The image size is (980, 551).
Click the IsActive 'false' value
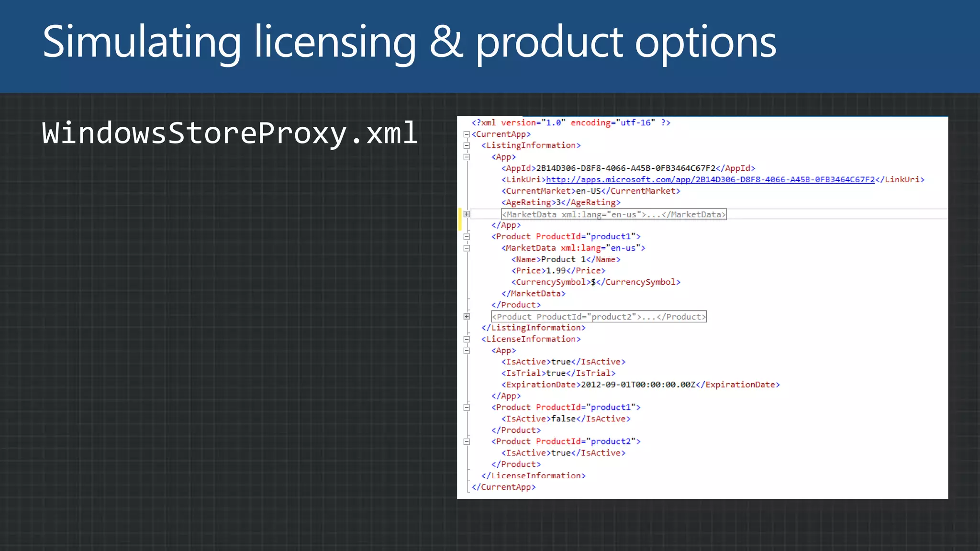[x=563, y=419]
